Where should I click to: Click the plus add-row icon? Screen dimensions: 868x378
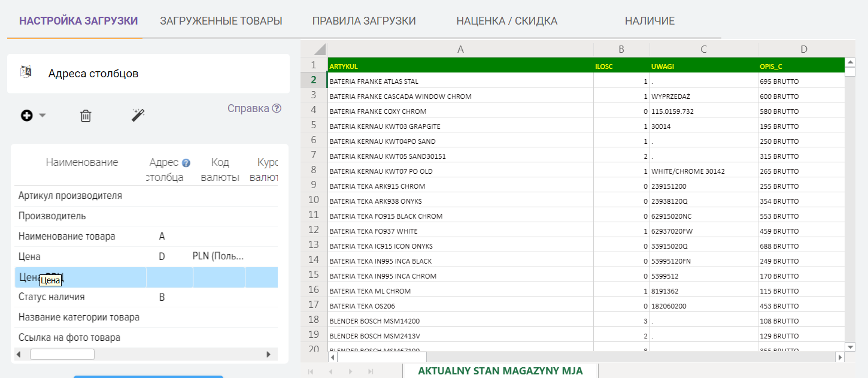(x=26, y=116)
